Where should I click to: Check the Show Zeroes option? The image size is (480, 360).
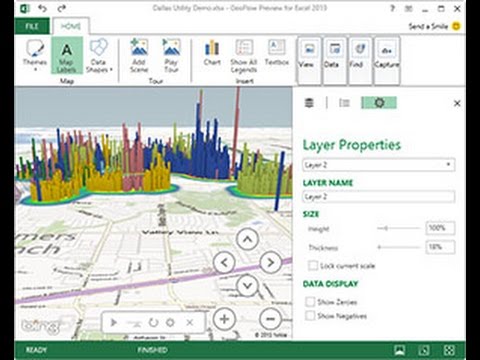[x=310, y=302]
